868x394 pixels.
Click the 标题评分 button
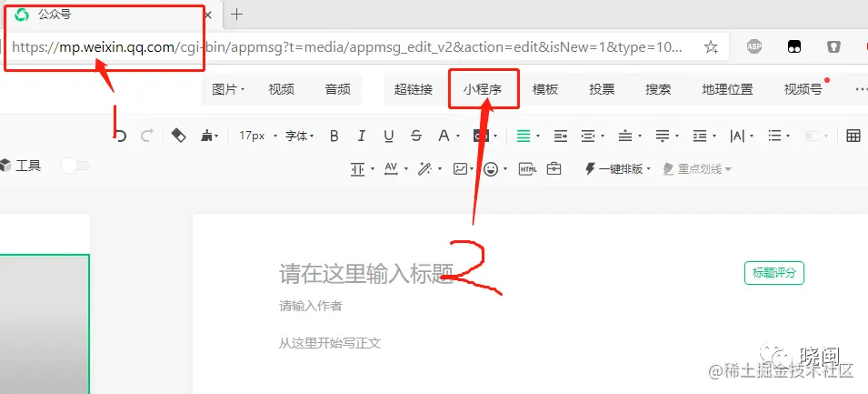pyautogui.click(x=773, y=273)
